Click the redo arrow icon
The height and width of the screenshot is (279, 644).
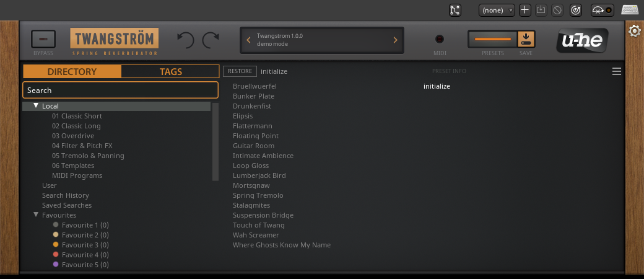211,40
